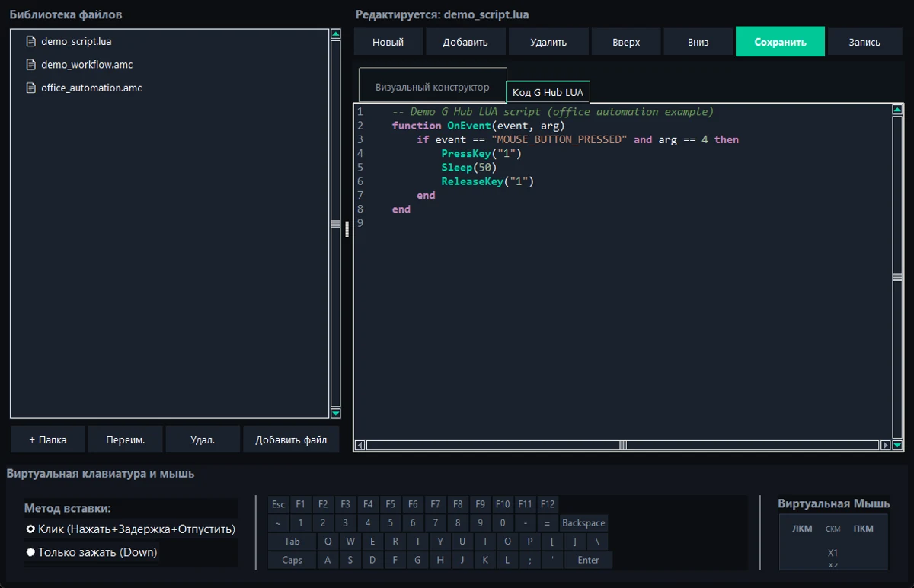Click file icon next to office_automation.amc

point(31,88)
